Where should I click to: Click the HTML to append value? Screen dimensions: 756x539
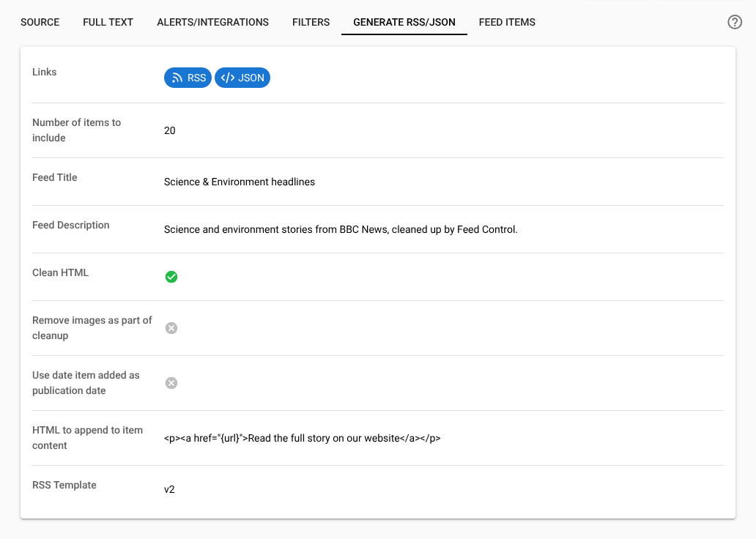(x=303, y=438)
